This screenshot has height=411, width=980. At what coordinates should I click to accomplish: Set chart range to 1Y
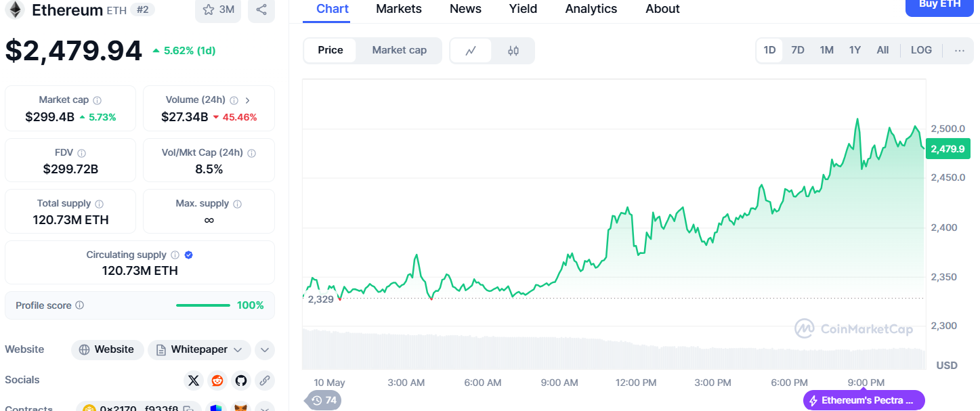(855, 50)
